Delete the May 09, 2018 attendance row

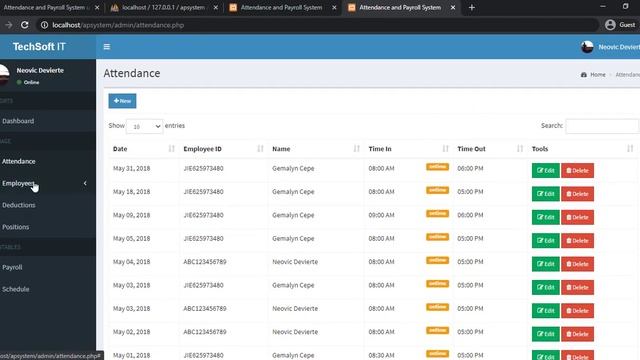(577, 217)
